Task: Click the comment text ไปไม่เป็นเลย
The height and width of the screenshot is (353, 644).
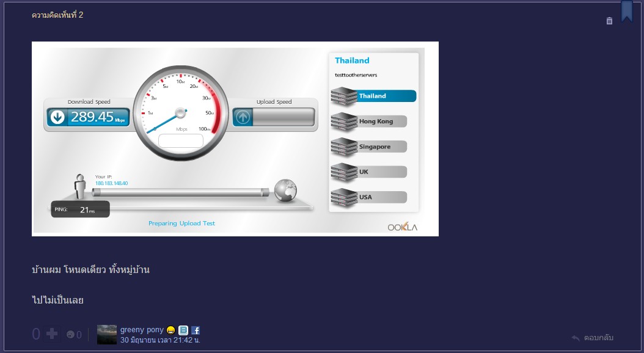Action: pyautogui.click(x=57, y=300)
